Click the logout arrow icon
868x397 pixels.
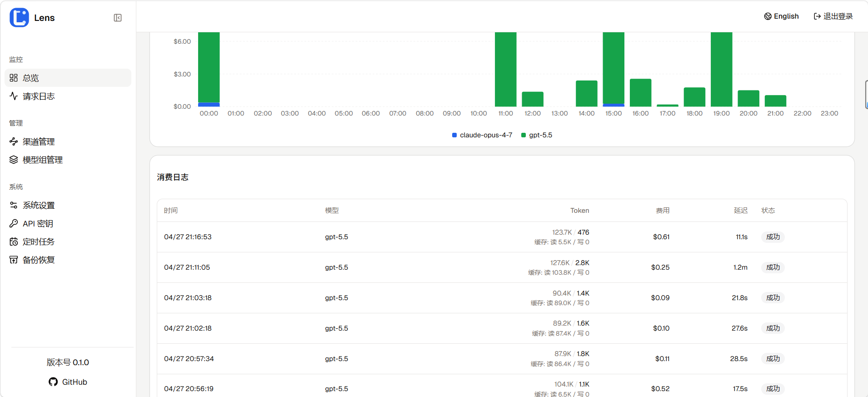pos(817,16)
